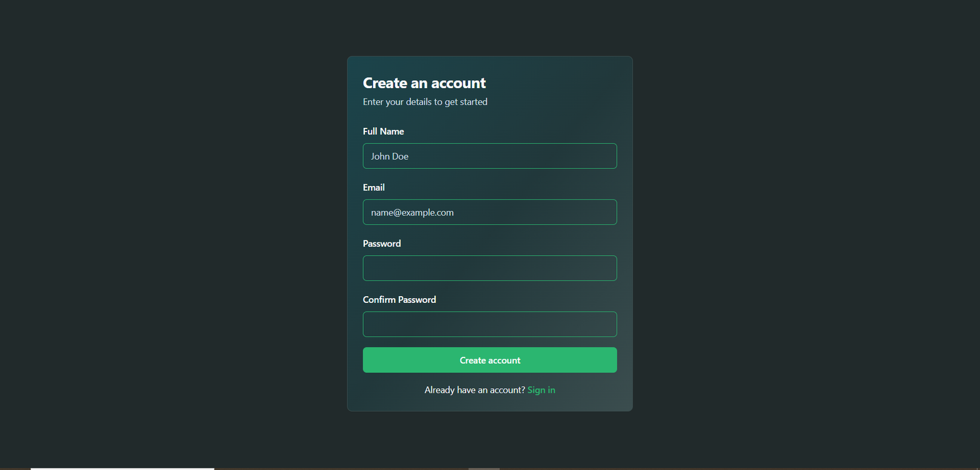The width and height of the screenshot is (980, 470).
Task: Click the dark page background right of the form
Action: click(x=796, y=233)
